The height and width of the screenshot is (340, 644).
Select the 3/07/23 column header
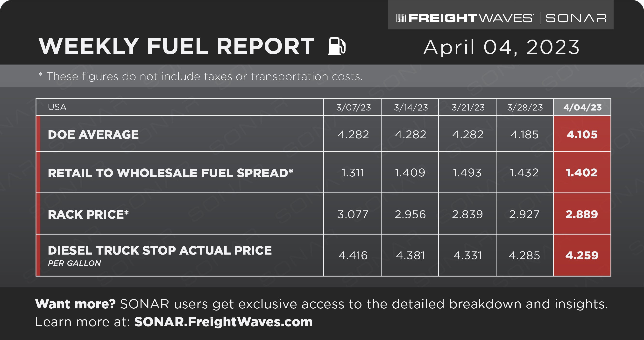353,107
